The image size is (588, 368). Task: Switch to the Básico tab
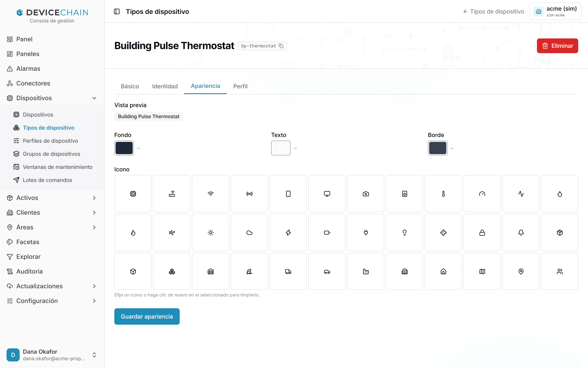click(130, 86)
